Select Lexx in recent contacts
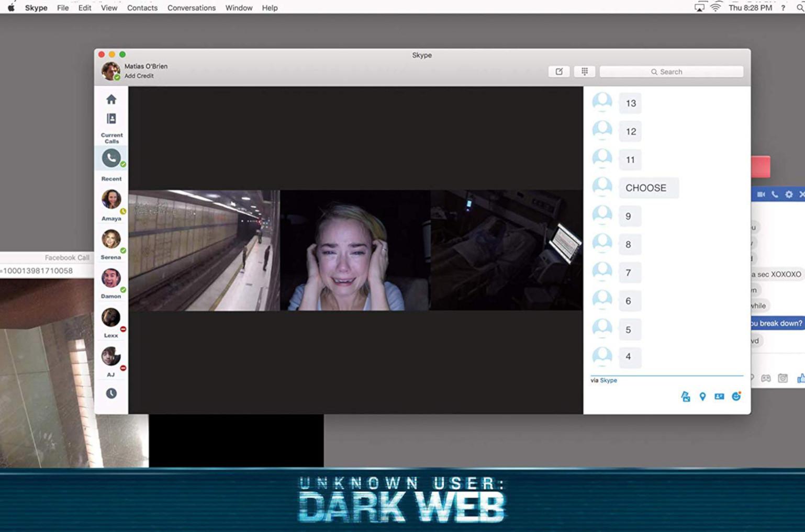The height and width of the screenshot is (532, 805). pyautogui.click(x=111, y=322)
